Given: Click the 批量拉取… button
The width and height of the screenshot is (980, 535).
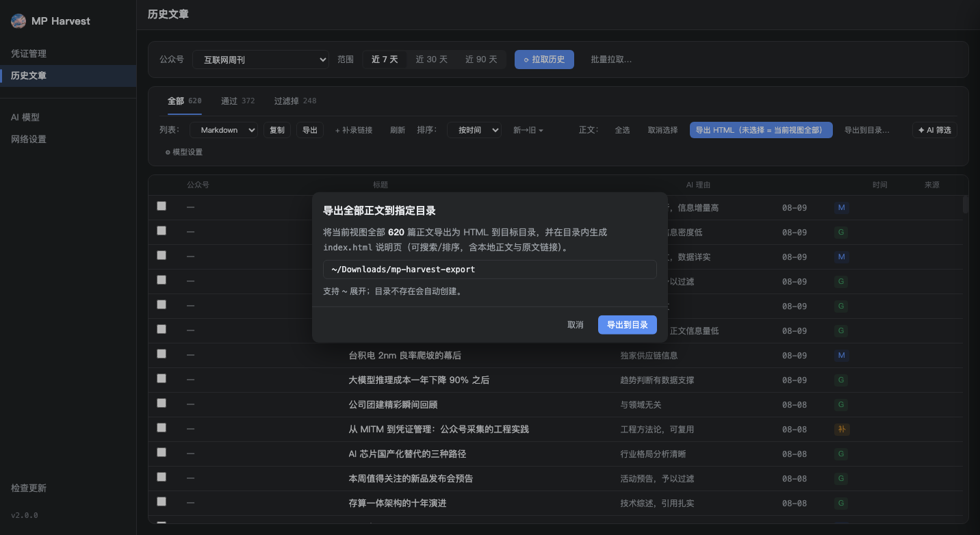Looking at the screenshot, I should 611,60.
